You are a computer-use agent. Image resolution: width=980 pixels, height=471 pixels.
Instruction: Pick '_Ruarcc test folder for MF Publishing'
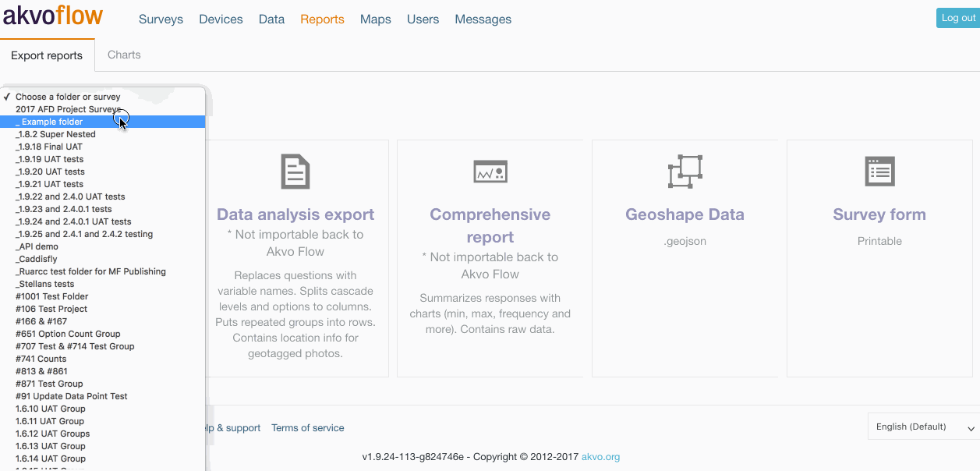(103, 271)
